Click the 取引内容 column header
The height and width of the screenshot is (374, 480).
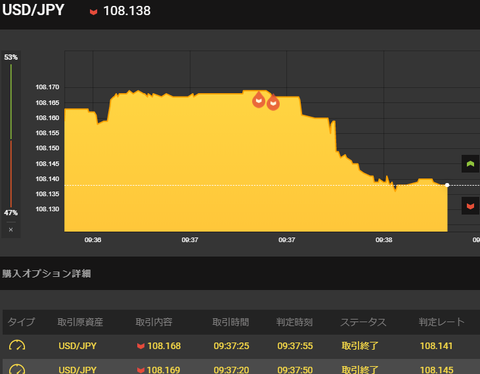coord(154,322)
